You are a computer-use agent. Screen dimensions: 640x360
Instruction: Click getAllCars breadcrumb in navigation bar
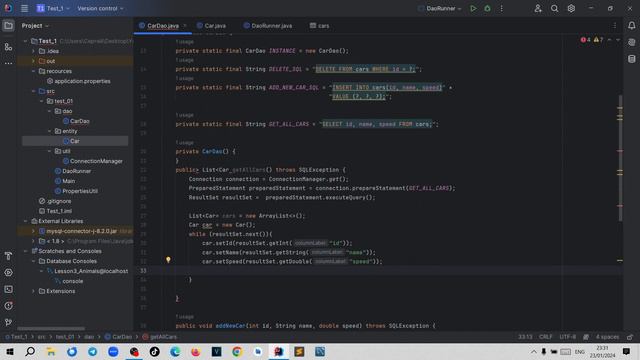tap(160, 337)
